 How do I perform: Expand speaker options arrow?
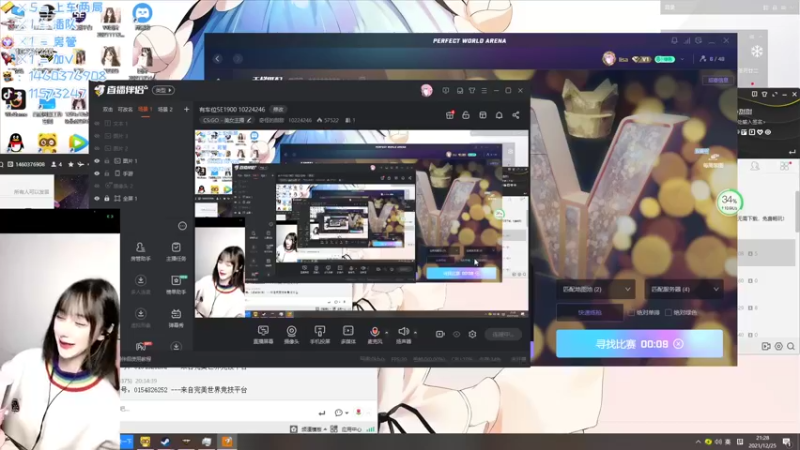tap(415, 333)
